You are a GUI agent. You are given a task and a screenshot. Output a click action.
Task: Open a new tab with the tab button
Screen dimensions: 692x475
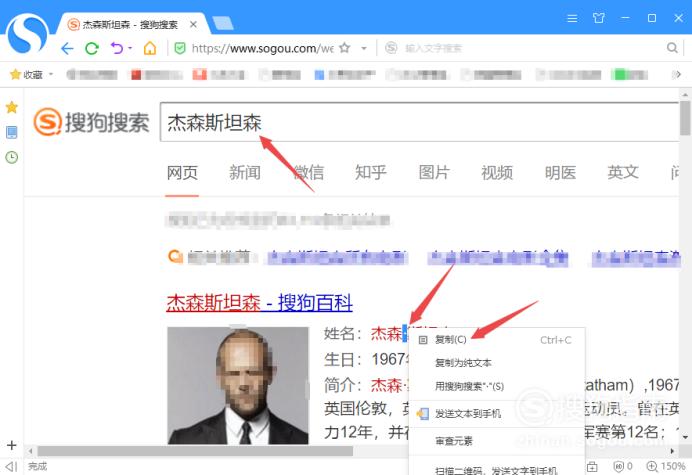[x=223, y=23]
